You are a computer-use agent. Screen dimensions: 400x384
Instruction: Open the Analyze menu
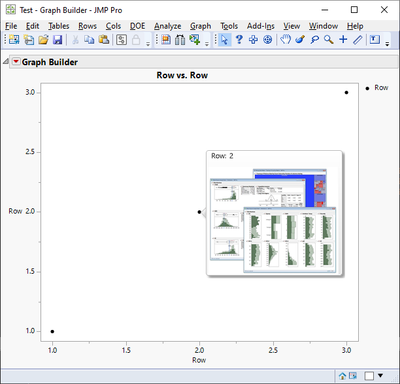167,26
